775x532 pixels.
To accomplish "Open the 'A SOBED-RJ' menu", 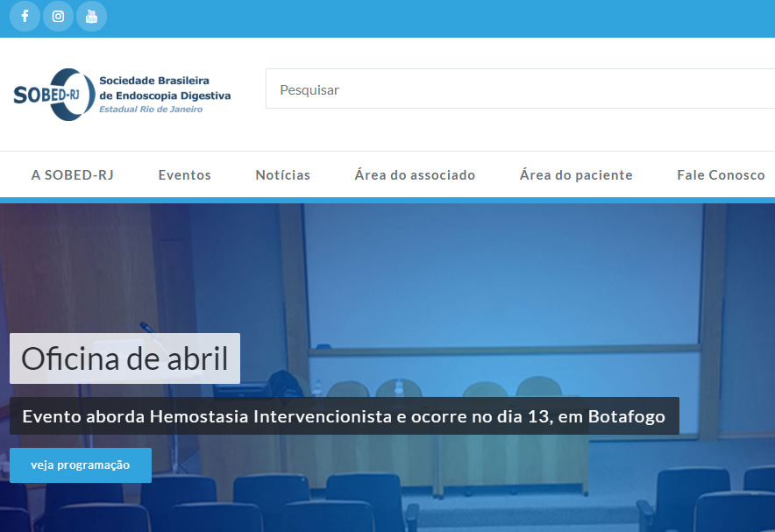I will click(73, 175).
